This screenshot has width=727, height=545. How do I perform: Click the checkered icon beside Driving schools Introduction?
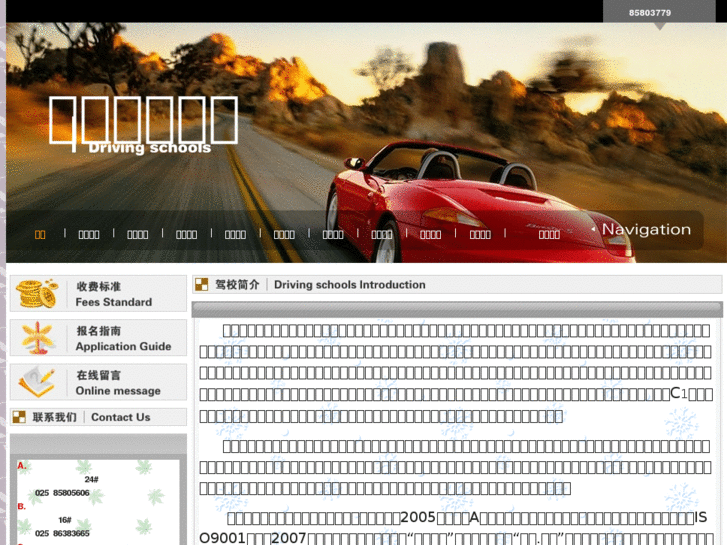click(202, 285)
